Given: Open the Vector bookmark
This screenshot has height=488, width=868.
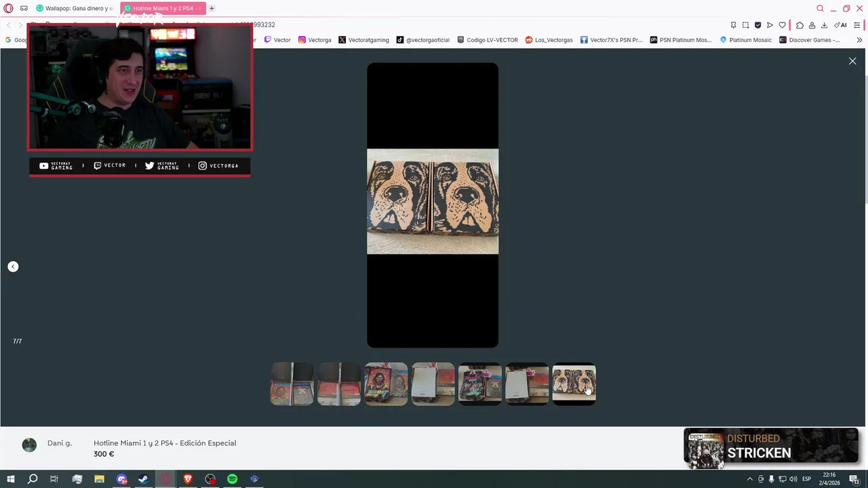Looking at the screenshot, I should click(x=277, y=40).
